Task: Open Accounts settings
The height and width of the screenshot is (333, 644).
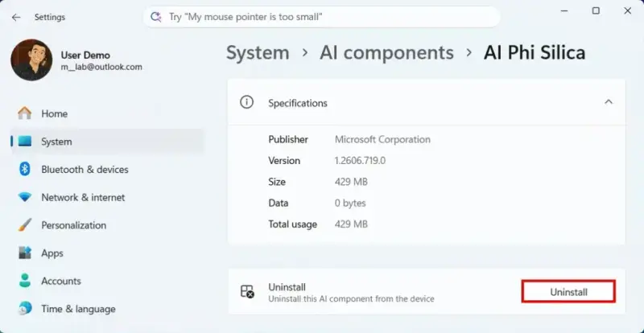Action: coord(107,281)
